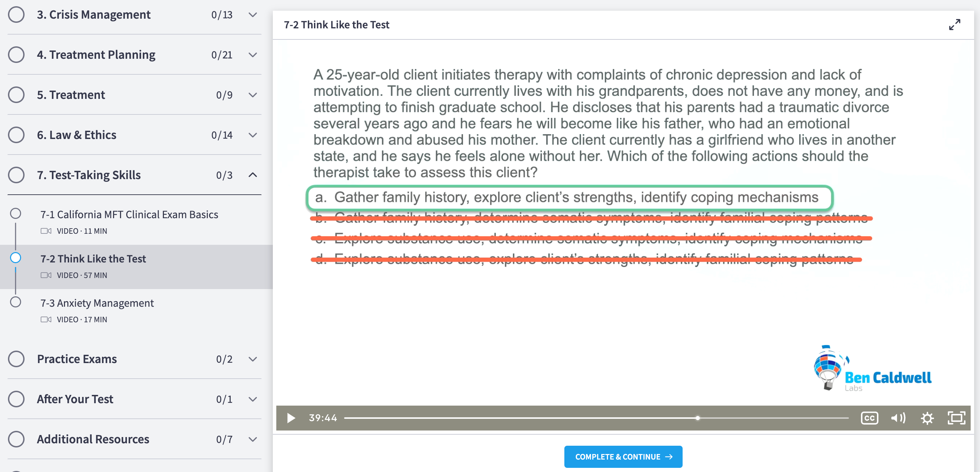This screenshot has height=472, width=980.
Task: Mark section 7 Test-Taking Skills as complete
Action: 16,175
